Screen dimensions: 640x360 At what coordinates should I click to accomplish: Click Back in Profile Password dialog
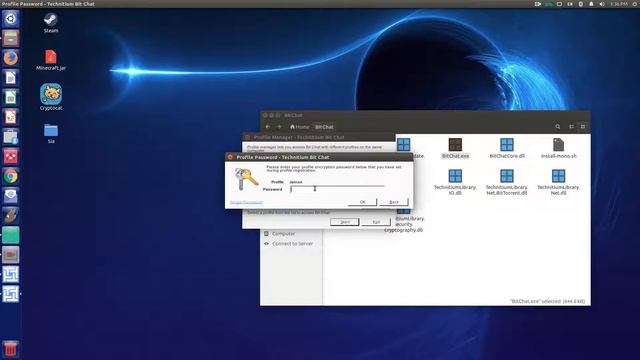pyautogui.click(x=394, y=202)
